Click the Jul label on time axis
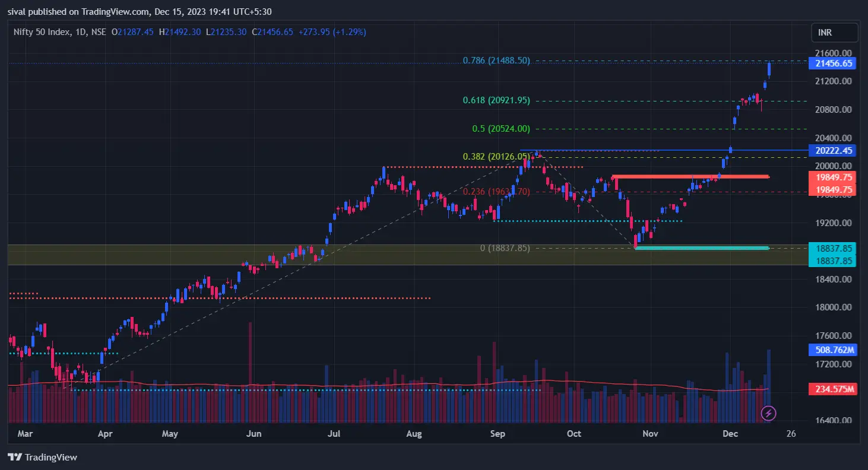 [334, 434]
